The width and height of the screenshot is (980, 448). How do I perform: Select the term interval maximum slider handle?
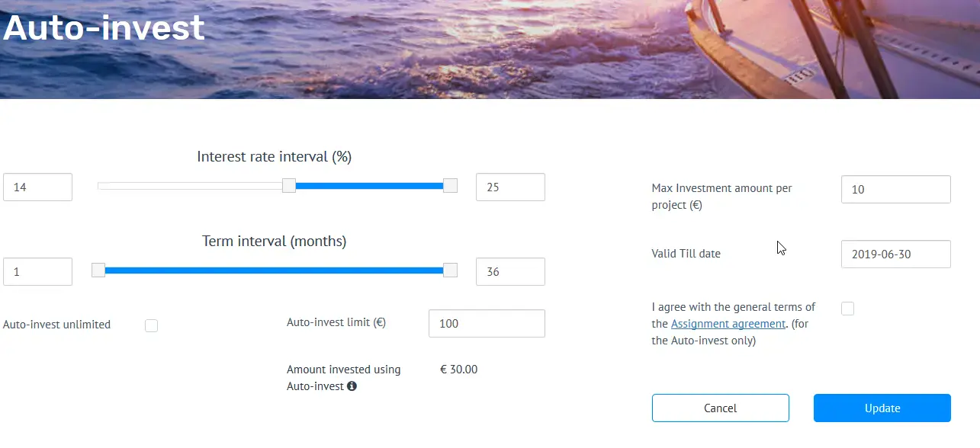pyautogui.click(x=450, y=270)
